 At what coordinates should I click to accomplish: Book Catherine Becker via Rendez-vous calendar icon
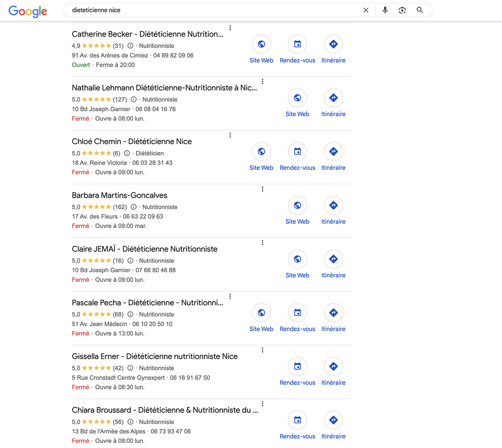(x=298, y=44)
